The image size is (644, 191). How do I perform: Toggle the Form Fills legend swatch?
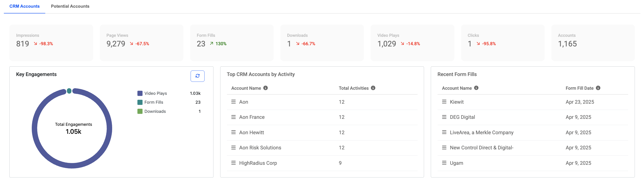(x=140, y=102)
